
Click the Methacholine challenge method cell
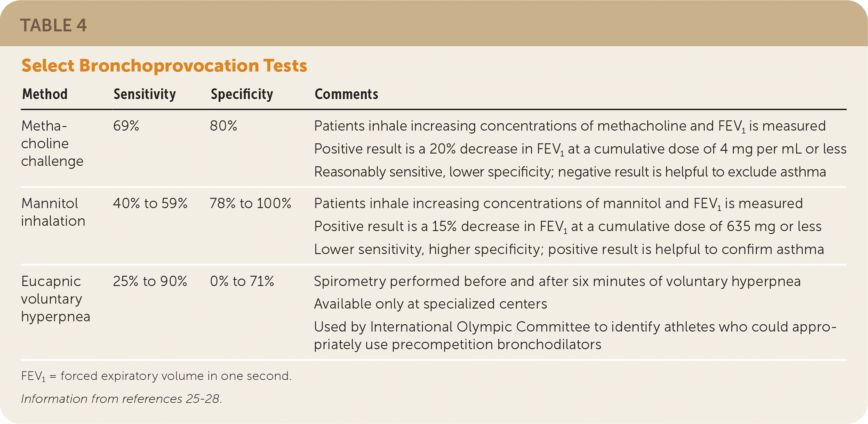click(52, 144)
